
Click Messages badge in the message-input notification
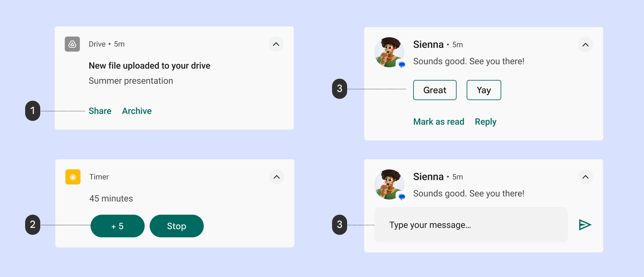point(402,197)
